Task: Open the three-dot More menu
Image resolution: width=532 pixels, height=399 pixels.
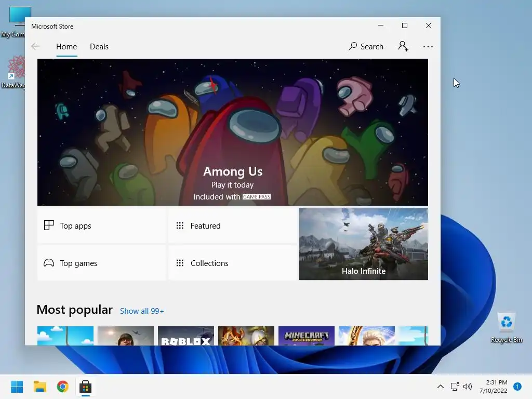Action: click(x=428, y=47)
